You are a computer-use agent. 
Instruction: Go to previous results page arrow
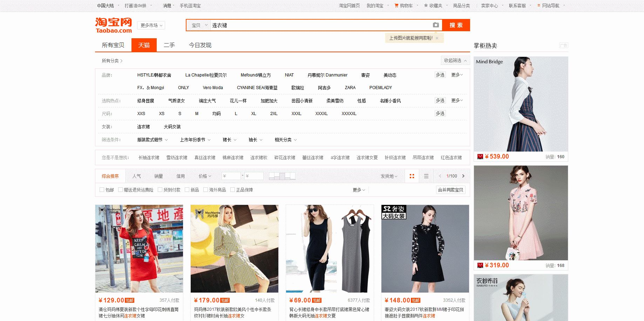(x=440, y=176)
